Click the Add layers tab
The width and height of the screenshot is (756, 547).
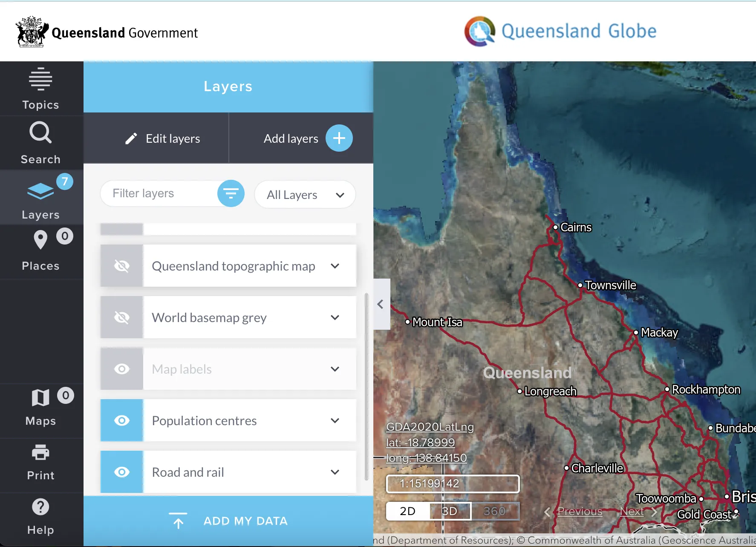click(301, 138)
